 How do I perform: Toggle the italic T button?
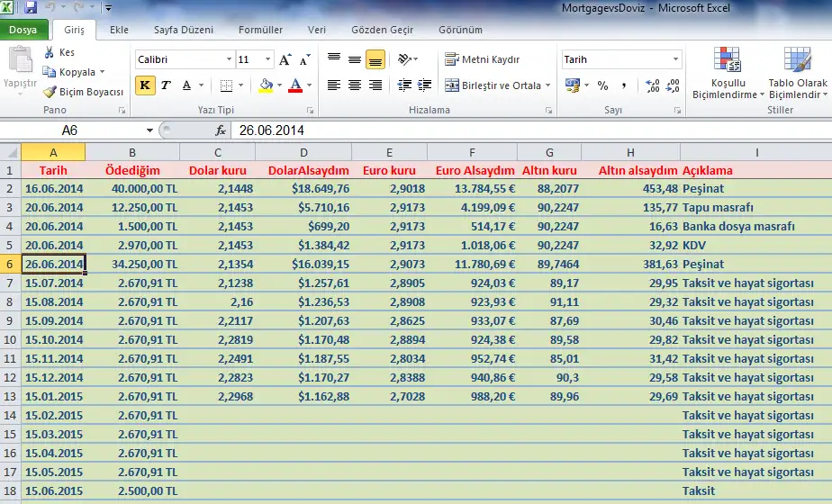tap(166, 85)
